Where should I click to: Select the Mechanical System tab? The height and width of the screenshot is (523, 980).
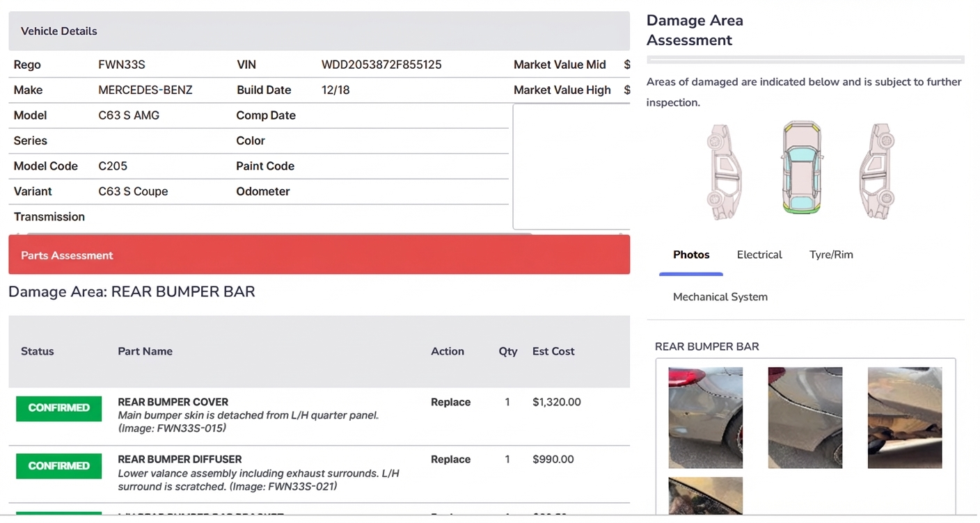[720, 297]
